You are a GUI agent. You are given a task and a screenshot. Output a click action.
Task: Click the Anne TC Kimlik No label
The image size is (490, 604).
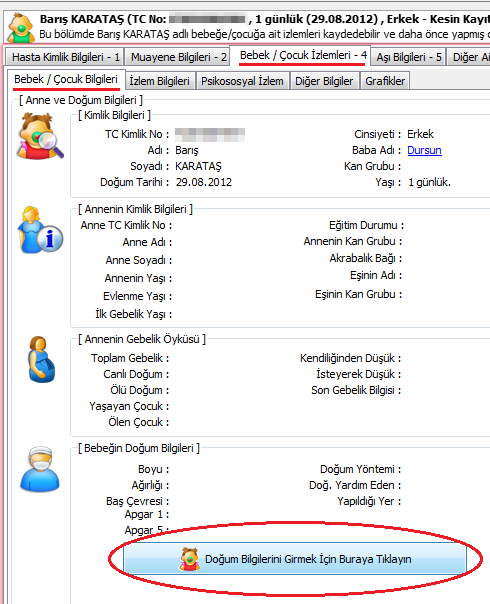126,225
